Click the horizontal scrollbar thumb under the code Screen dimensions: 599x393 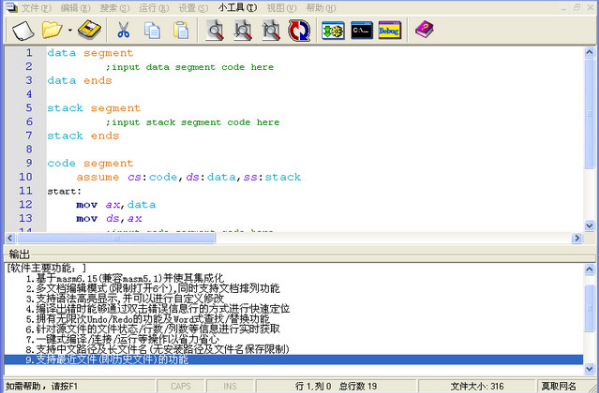117,238
